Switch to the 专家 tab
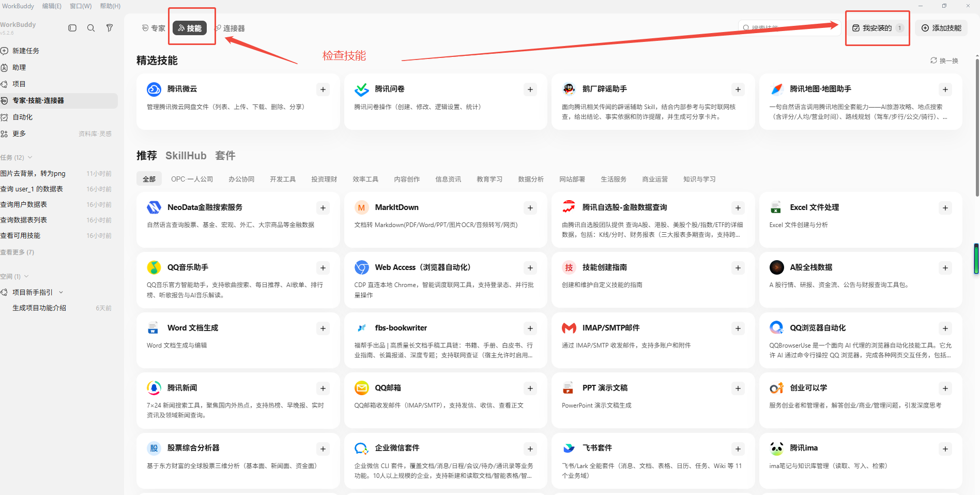Screen dimensions: 980x495 (x=154, y=28)
